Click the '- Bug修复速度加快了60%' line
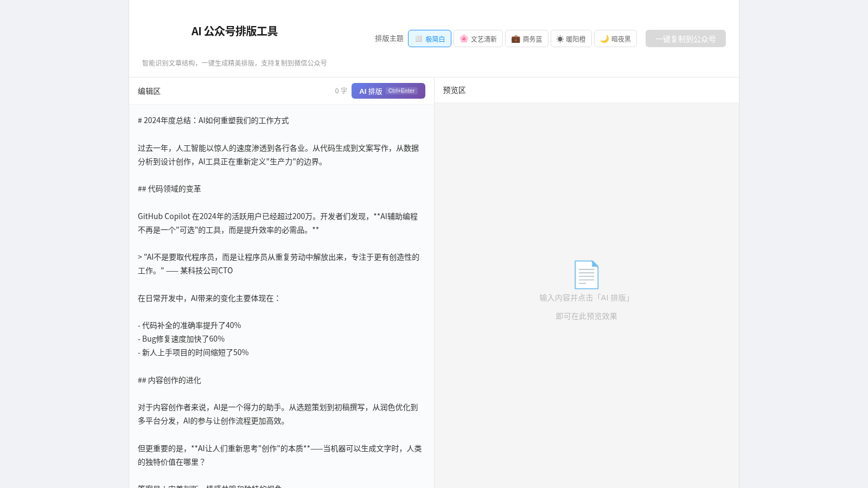868x488 pixels. coord(181,339)
